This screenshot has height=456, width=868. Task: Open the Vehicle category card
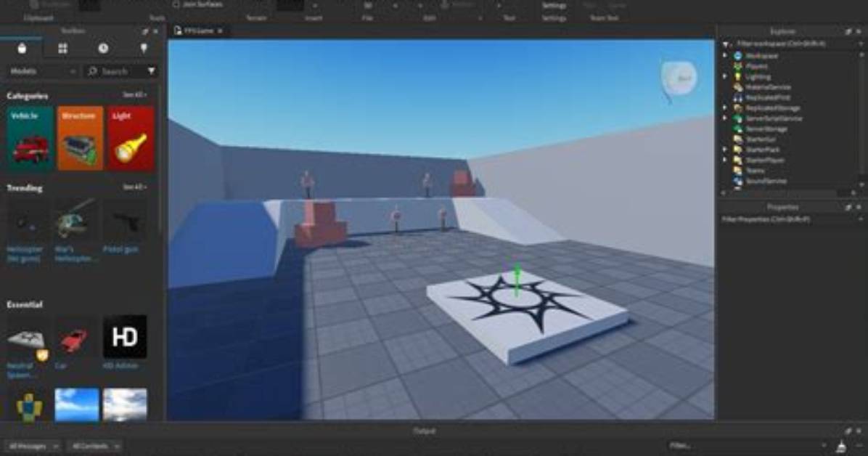click(30, 138)
